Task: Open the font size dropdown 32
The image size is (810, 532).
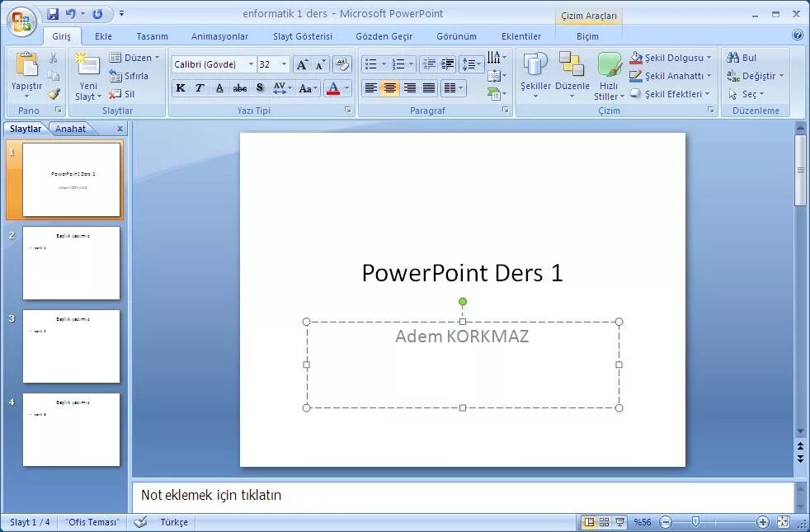Action: coord(284,64)
